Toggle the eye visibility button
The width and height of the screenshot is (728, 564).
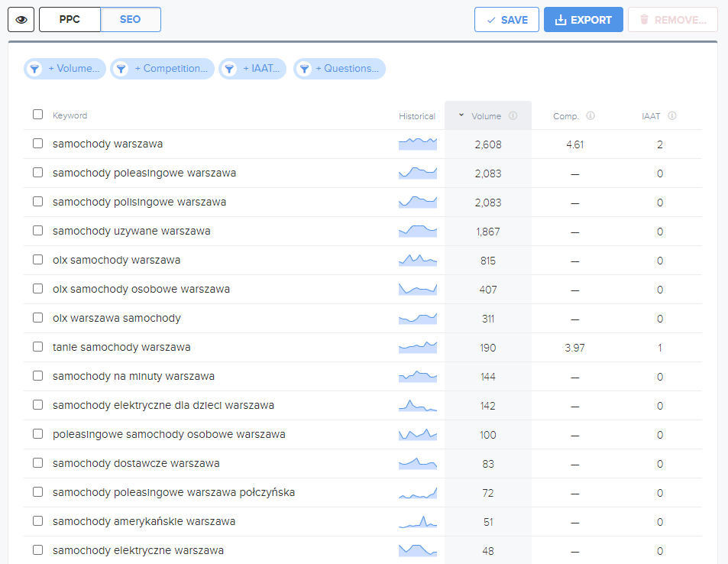[x=21, y=20]
